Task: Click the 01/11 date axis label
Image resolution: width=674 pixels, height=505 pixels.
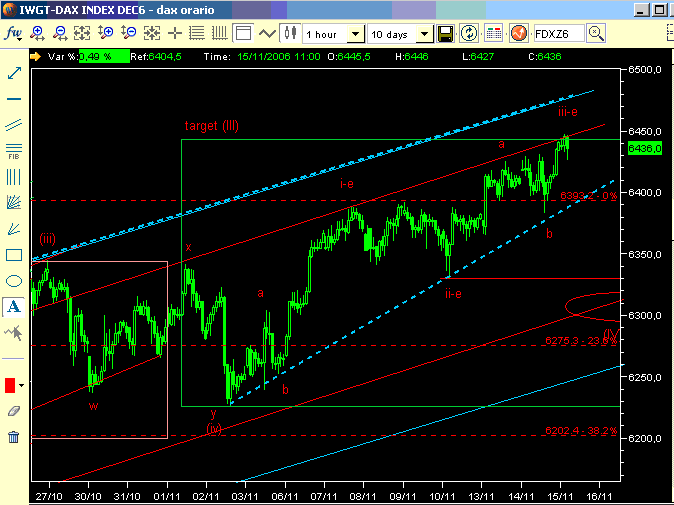Action: (x=167, y=496)
